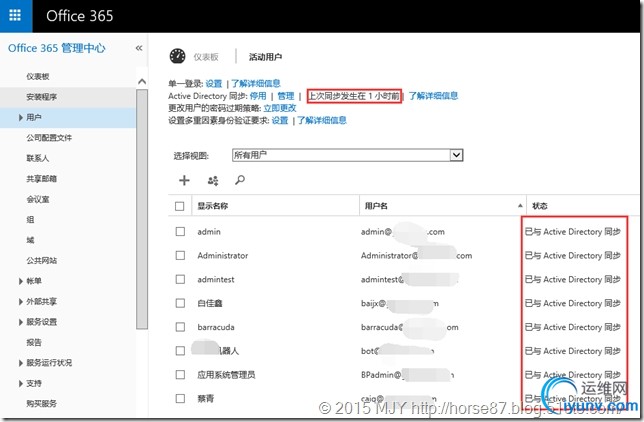Check the box for 应用系统管理员 user

pyautogui.click(x=180, y=375)
